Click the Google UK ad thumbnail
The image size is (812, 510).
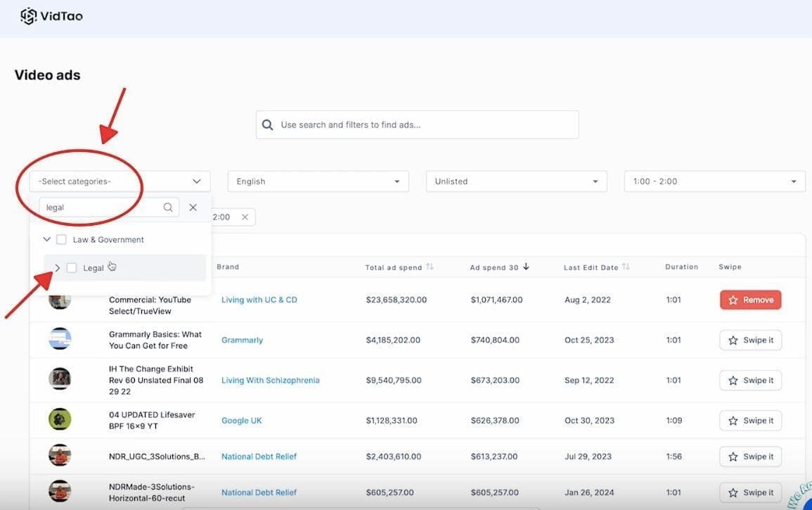click(x=60, y=420)
